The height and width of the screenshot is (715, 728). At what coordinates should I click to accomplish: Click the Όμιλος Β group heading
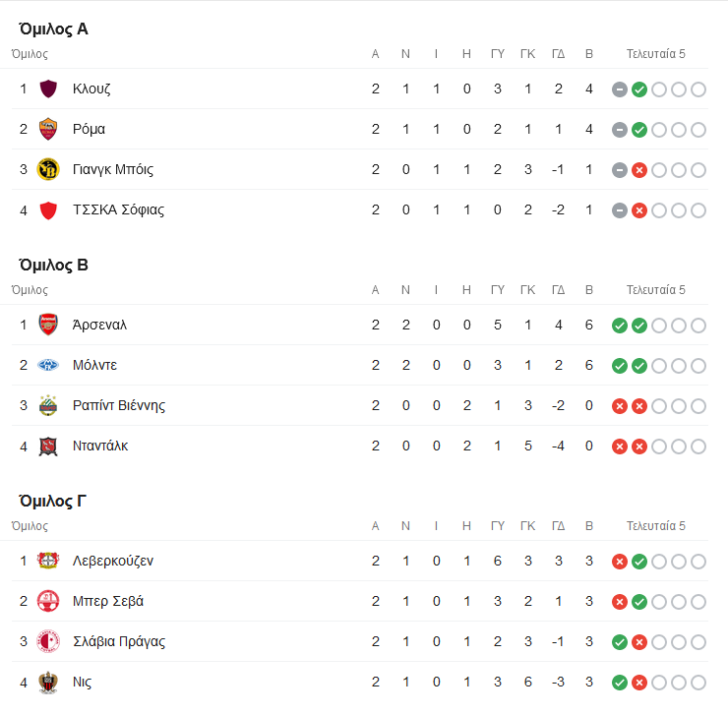[54, 265]
